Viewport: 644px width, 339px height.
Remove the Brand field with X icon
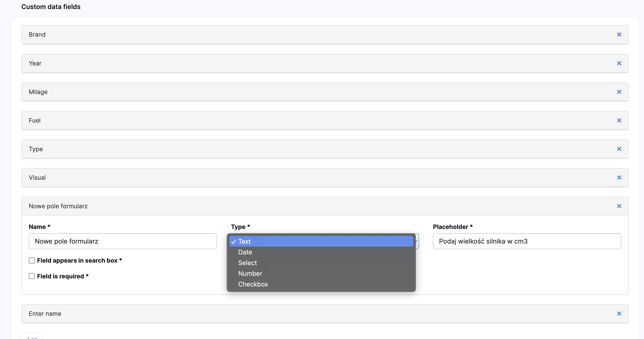point(619,35)
